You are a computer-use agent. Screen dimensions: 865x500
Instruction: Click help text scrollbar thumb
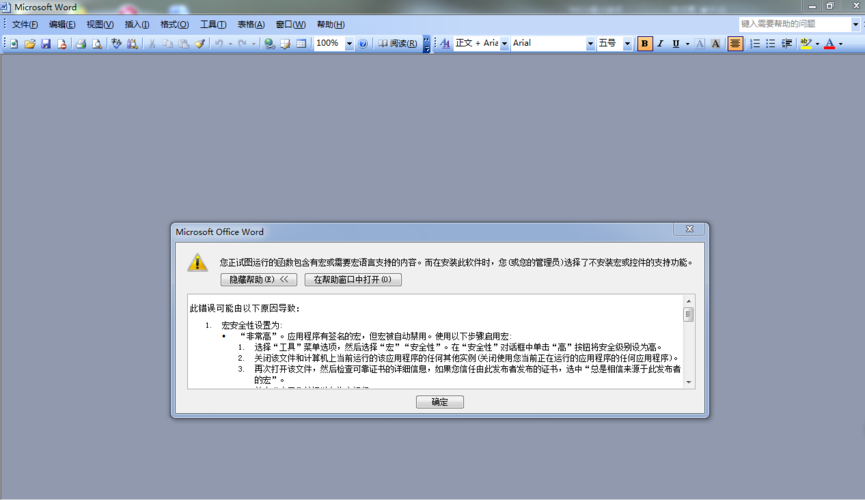coord(688,315)
